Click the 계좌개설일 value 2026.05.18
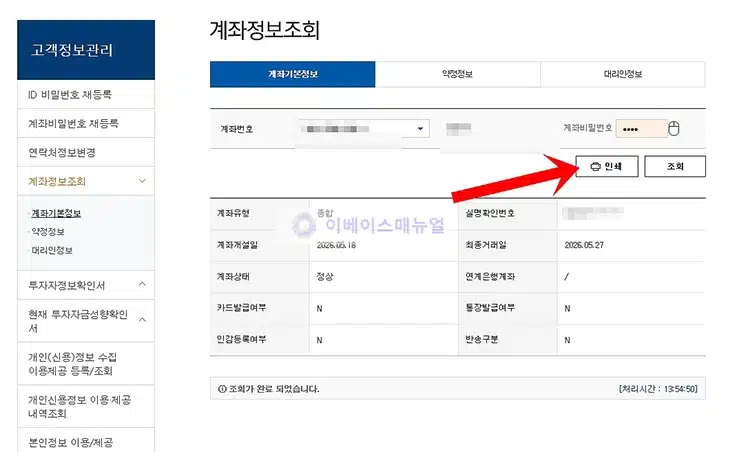This screenshot has height=452, width=730. pos(336,245)
